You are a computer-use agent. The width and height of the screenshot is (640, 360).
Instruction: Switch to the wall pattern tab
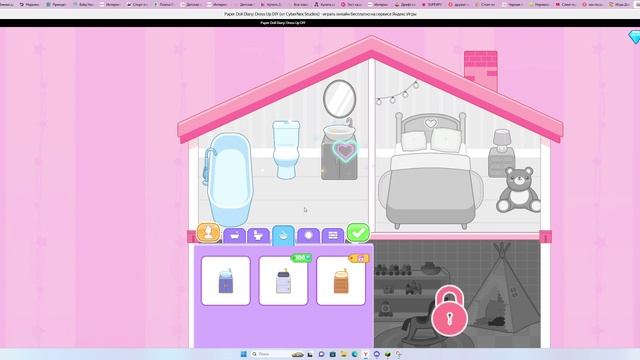click(333, 236)
